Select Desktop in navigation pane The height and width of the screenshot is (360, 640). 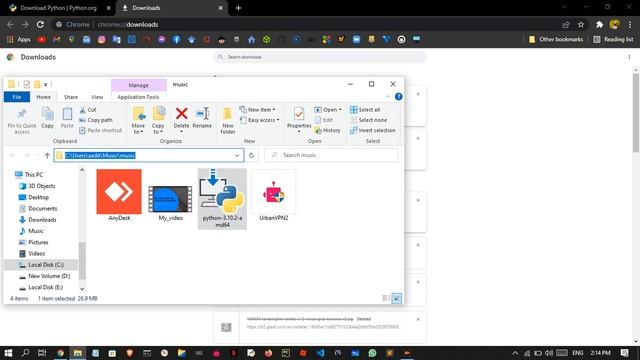click(x=34, y=197)
